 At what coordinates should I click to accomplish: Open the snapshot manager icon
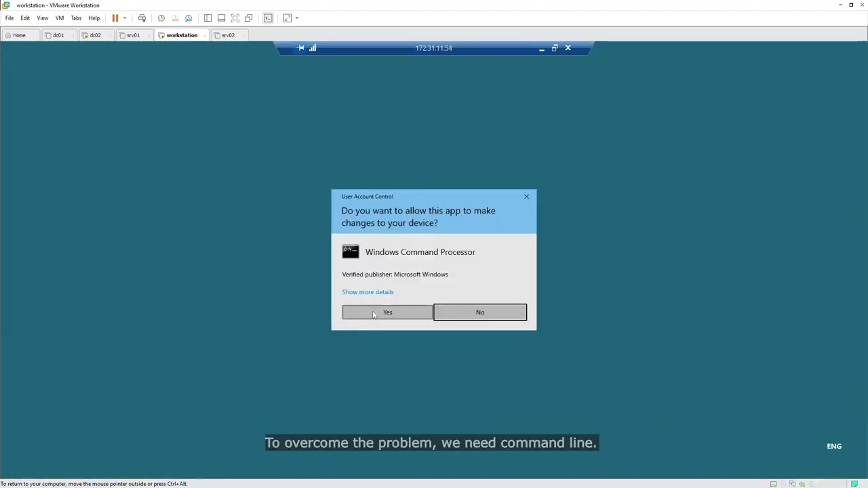click(x=189, y=18)
